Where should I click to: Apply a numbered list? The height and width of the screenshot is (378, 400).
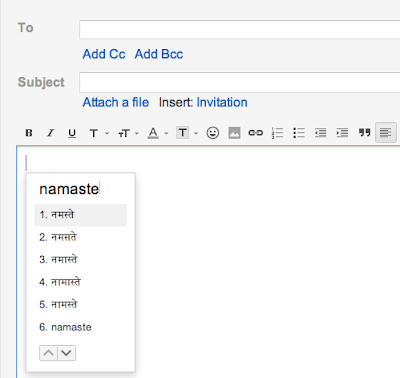(x=277, y=133)
